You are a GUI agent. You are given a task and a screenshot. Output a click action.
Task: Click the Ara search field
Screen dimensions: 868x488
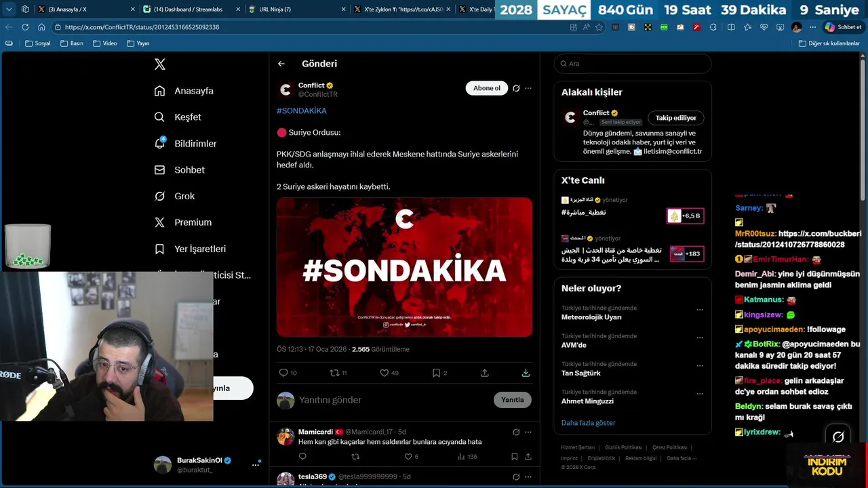point(633,64)
